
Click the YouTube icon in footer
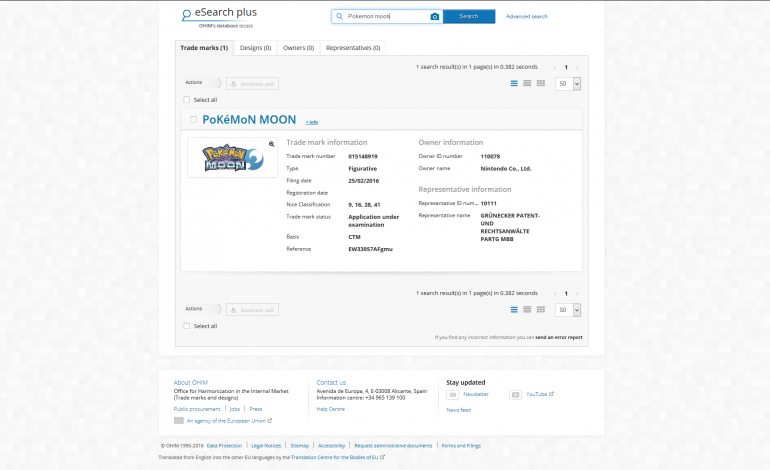(515, 394)
